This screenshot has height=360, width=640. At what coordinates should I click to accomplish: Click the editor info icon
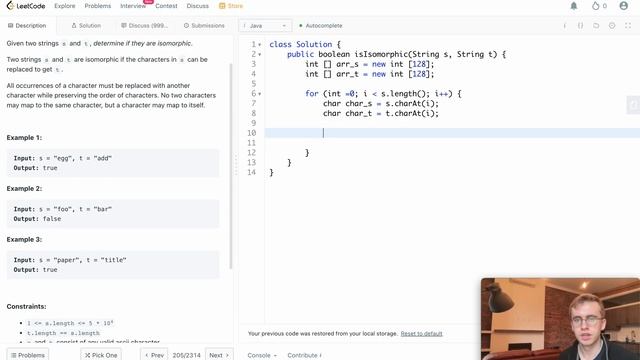pos(564,25)
